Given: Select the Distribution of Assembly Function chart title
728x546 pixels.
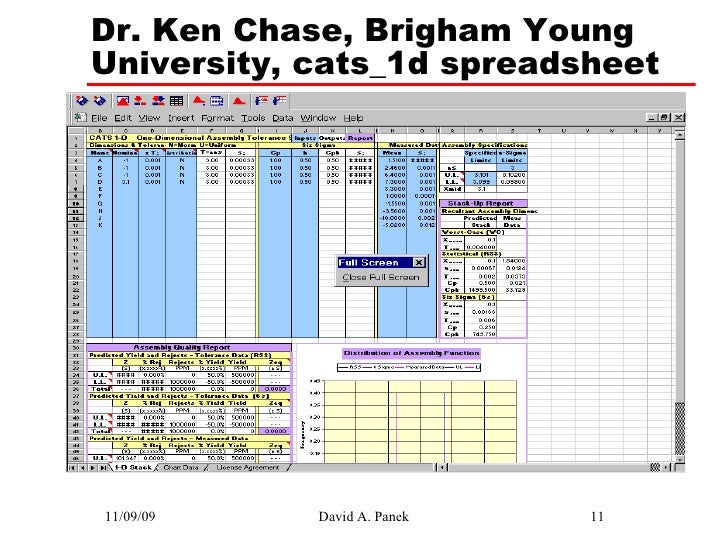Looking at the screenshot, I should coord(411,353).
